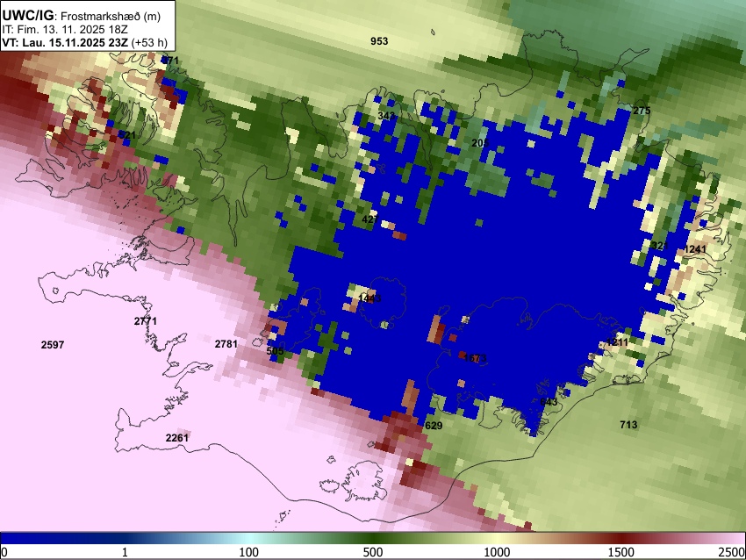
Task: Click the map value 713
Action: coord(628,425)
